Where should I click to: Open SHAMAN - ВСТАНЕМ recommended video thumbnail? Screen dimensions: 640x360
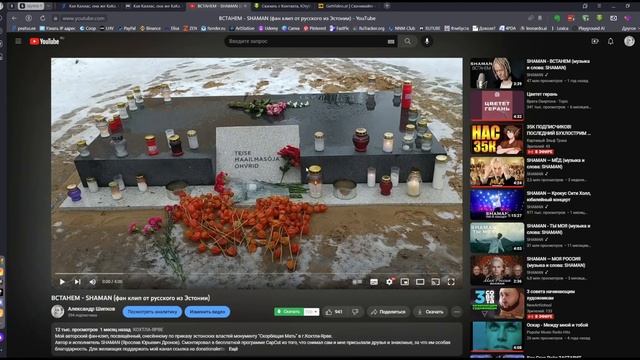pos(497,73)
